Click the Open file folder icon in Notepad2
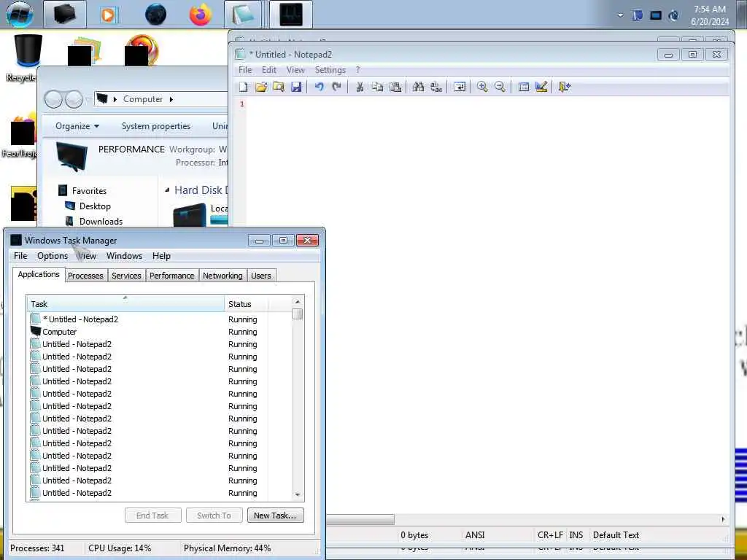 [x=261, y=87]
